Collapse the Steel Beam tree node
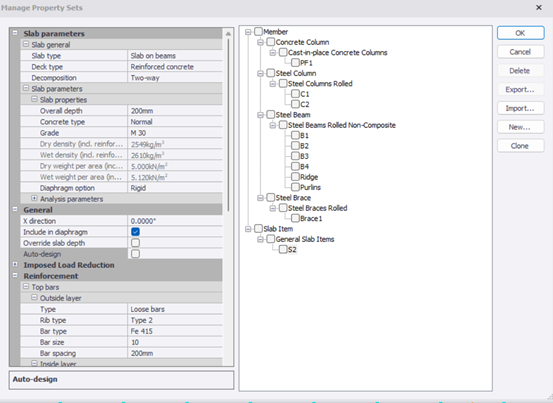The image size is (553, 403). [x=260, y=115]
